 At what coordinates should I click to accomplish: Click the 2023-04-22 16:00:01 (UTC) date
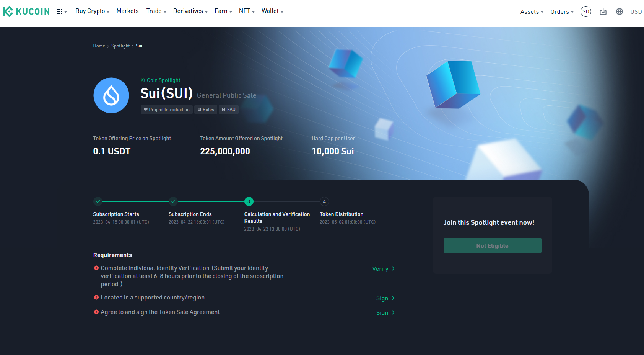(197, 222)
